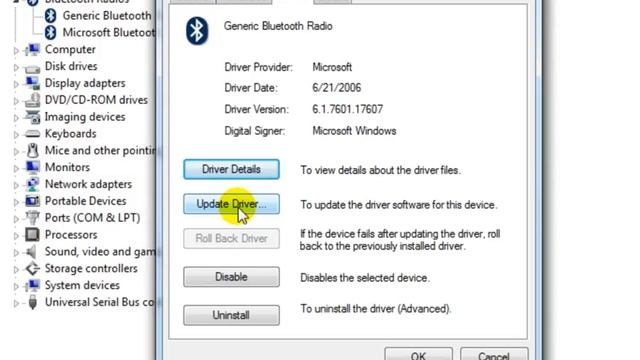Click the Generic Bluetooth device icon in tree
Viewport: 640px width, 360px height.
[x=51, y=16]
